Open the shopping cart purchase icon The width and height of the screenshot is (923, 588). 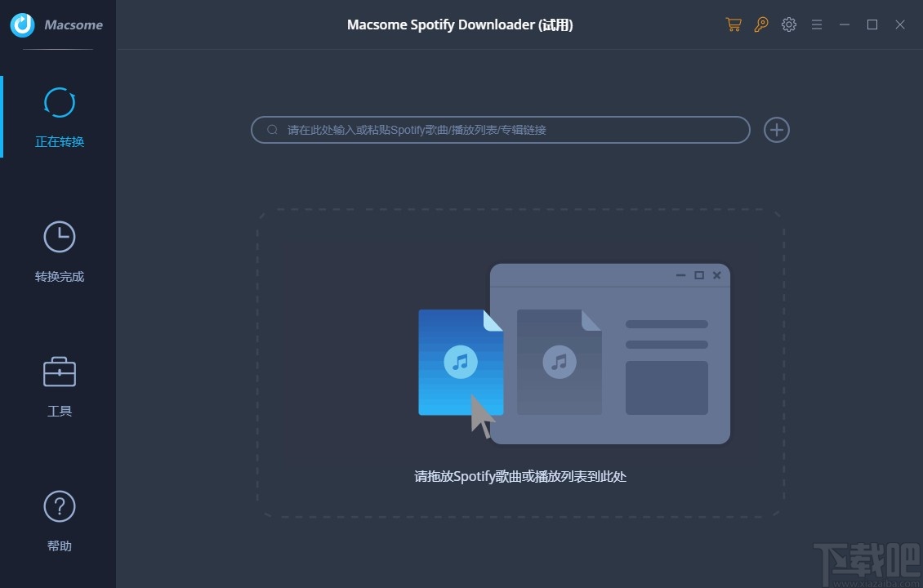point(733,24)
